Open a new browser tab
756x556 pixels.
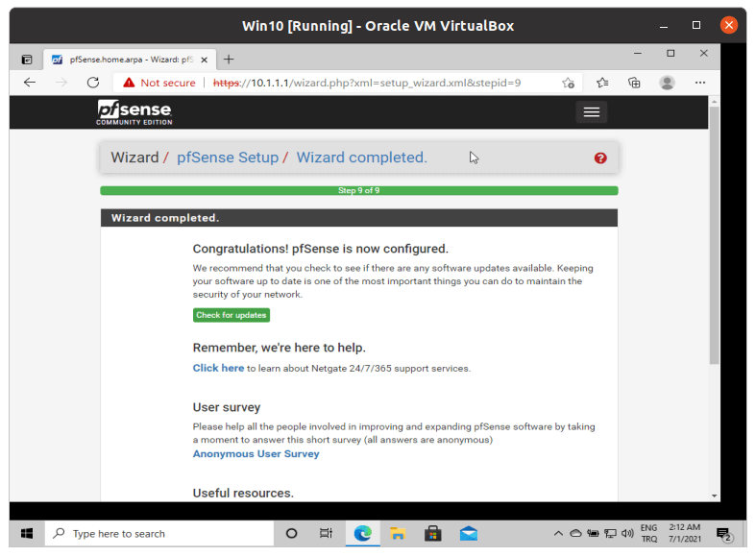(x=229, y=60)
